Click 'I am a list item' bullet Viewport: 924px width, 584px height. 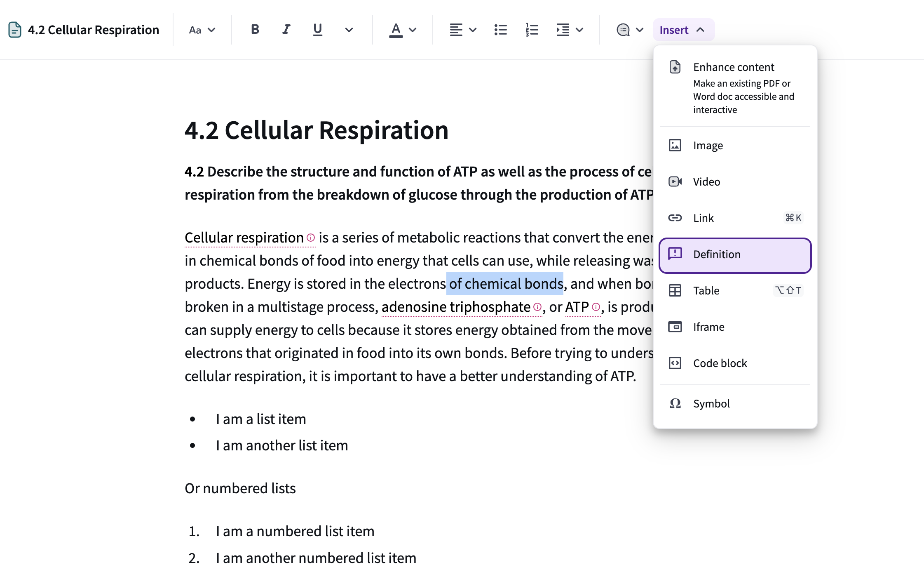(x=261, y=419)
